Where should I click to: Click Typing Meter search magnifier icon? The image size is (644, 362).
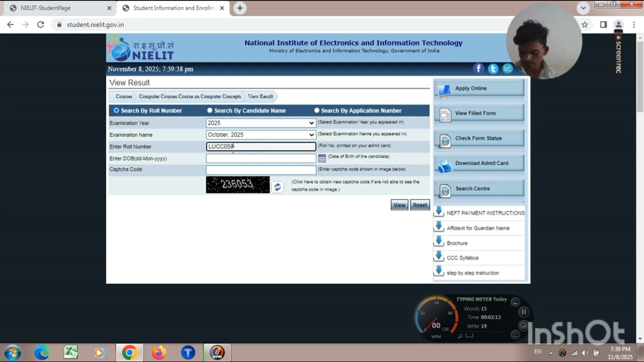pos(460,336)
